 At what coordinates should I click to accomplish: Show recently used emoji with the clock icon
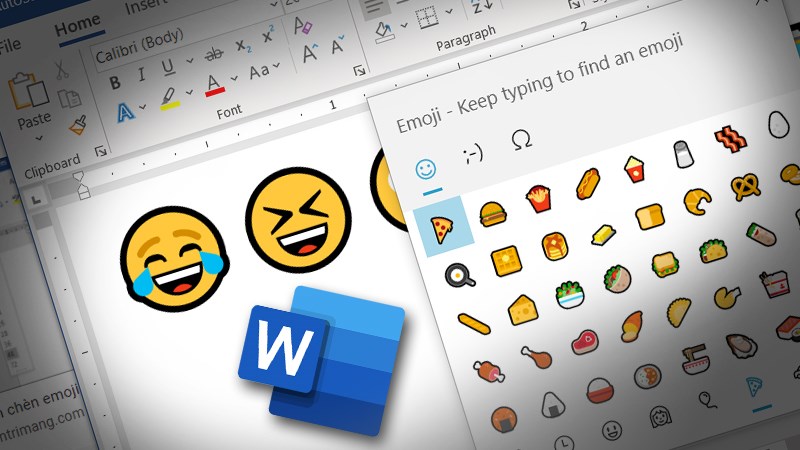pos(563,442)
